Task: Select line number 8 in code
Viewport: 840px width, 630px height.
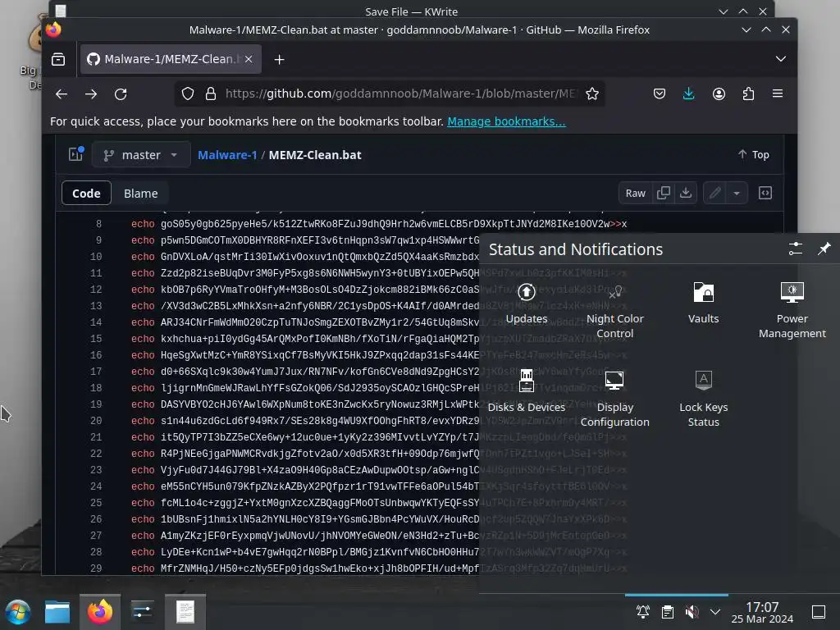Action: pos(98,224)
